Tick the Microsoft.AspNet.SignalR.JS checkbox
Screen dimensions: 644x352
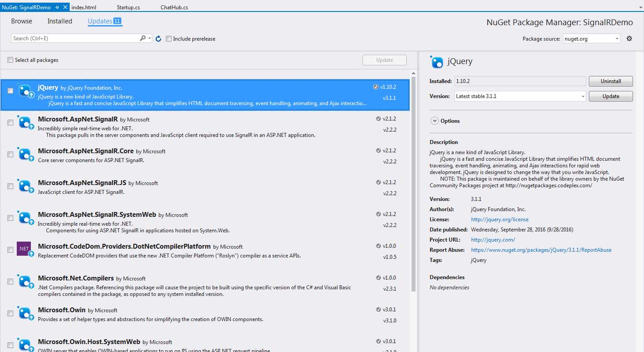coord(10,186)
